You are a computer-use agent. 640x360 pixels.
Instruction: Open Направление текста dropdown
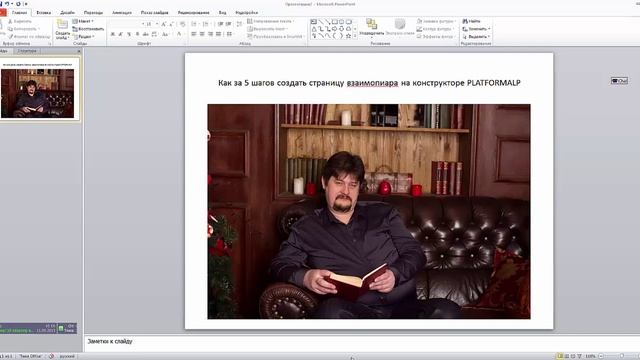click(271, 21)
